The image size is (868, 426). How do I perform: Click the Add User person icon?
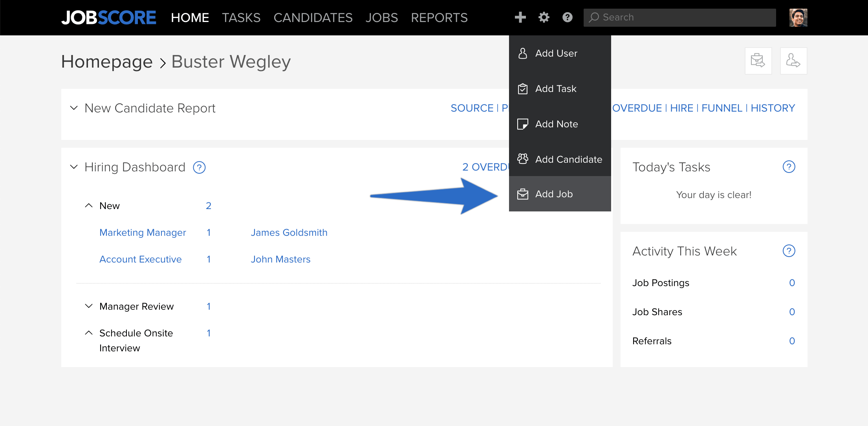pyautogui.click(x=523, y=53)
